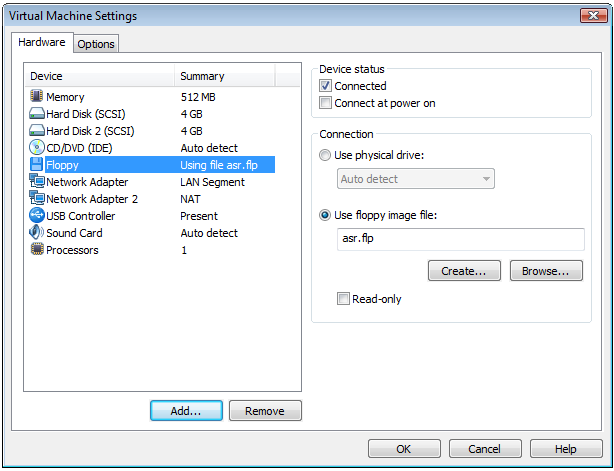
Task: Select the Hard Disk 2 (SCSI) icon
Action: click(x=36, y=131)
